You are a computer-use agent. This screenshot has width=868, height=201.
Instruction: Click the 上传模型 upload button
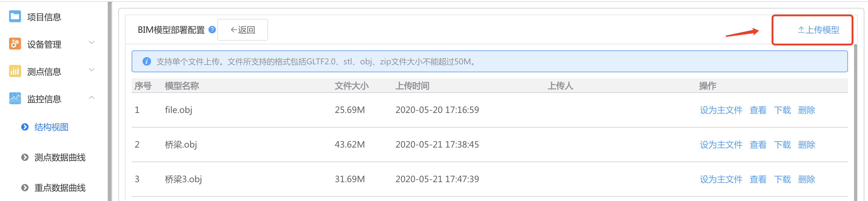click(x=818, y=30)
